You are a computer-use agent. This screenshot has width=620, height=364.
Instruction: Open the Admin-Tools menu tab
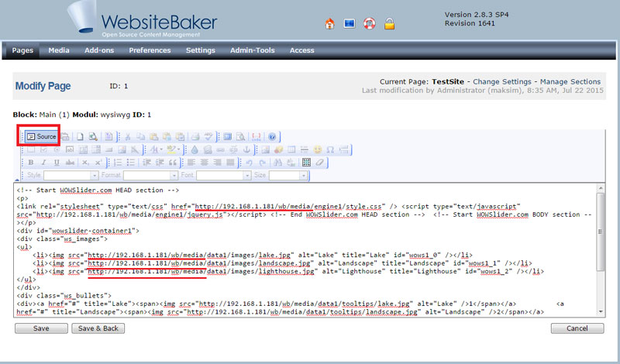tap(253, 50)
